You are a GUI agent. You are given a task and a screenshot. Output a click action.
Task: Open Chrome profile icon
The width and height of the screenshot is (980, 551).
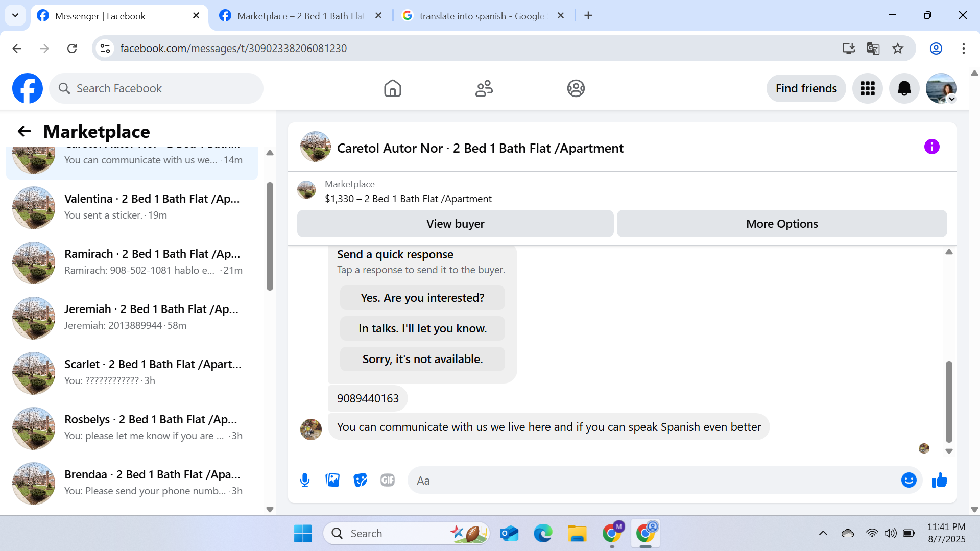pos(936,49)
